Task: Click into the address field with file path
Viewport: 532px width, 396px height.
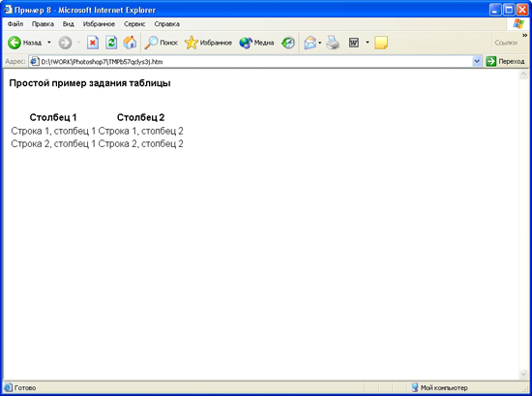Action: coord(251,61)
